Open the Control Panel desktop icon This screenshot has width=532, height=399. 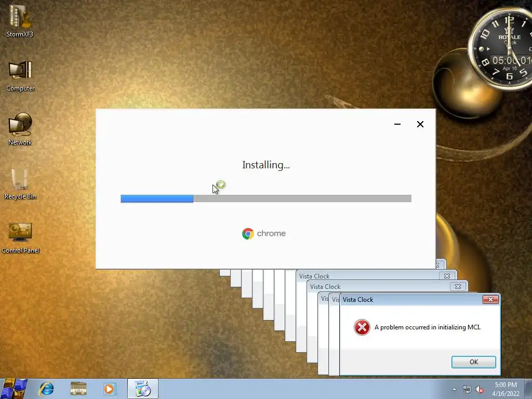click(20, 237)
